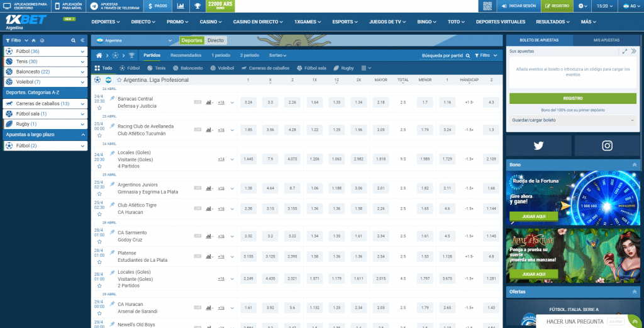The width and height of the screenshot is (644, 328).
Task: Click the breadcrumb trophy icon
Action: pyautogui.click(x=131, y=55)
